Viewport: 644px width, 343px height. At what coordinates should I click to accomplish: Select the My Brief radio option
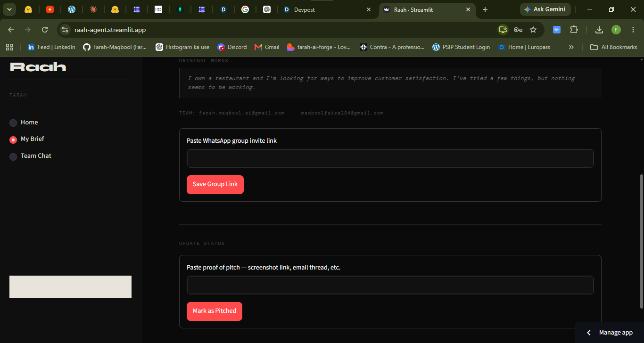point(27,139)
